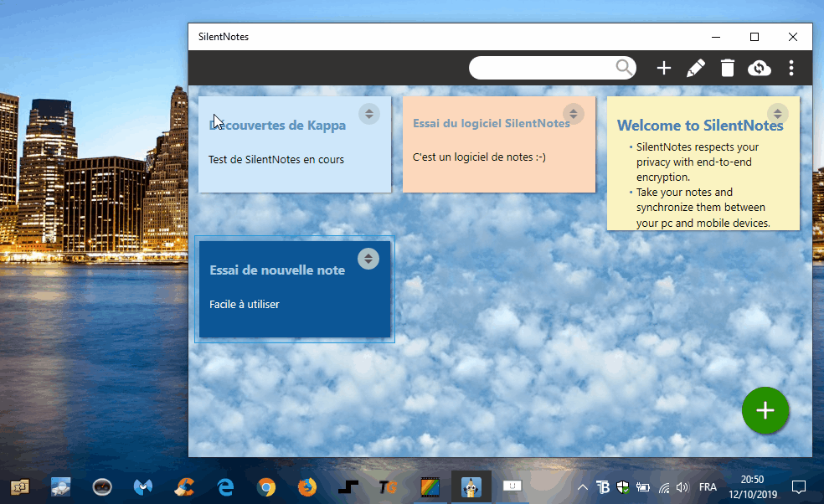The height and width of the screenshot is (504, 824).
Task: Click the active SilentNotes taskbar icon
Action: 471,487
